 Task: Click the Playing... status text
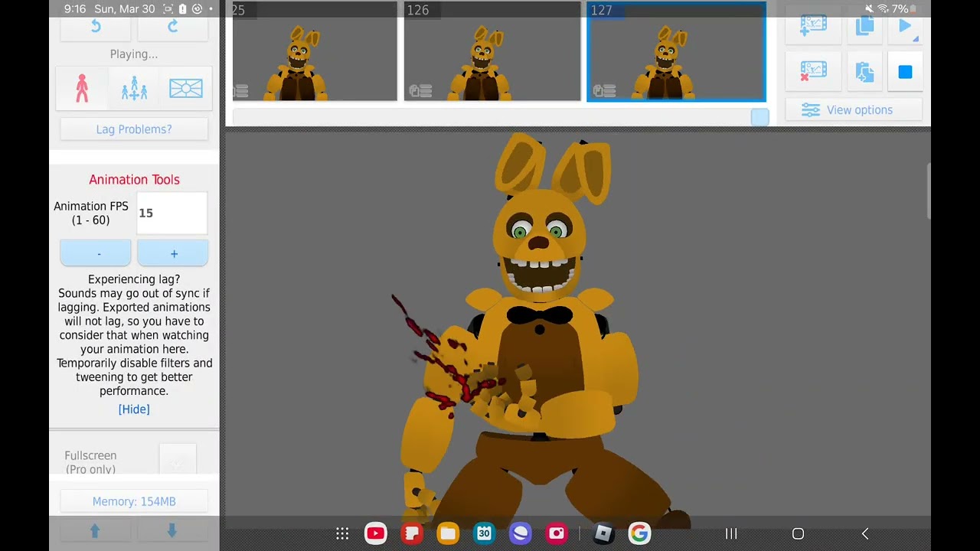click(134, 54)
